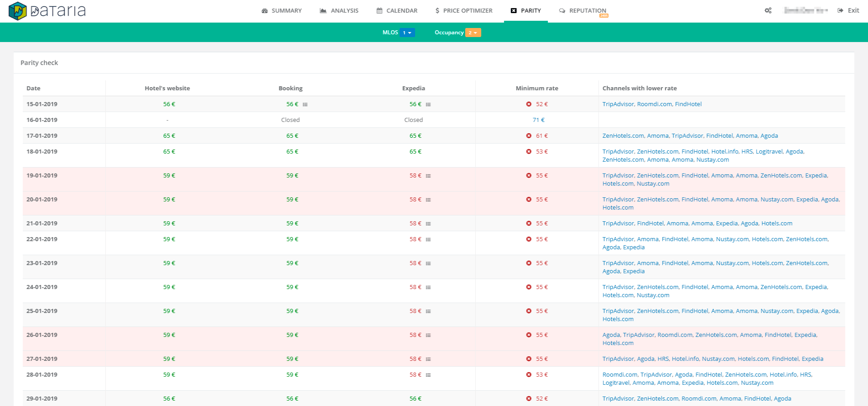
Task: Click red error icon for 18-01-2019 minimum rate
Action: 528,151
